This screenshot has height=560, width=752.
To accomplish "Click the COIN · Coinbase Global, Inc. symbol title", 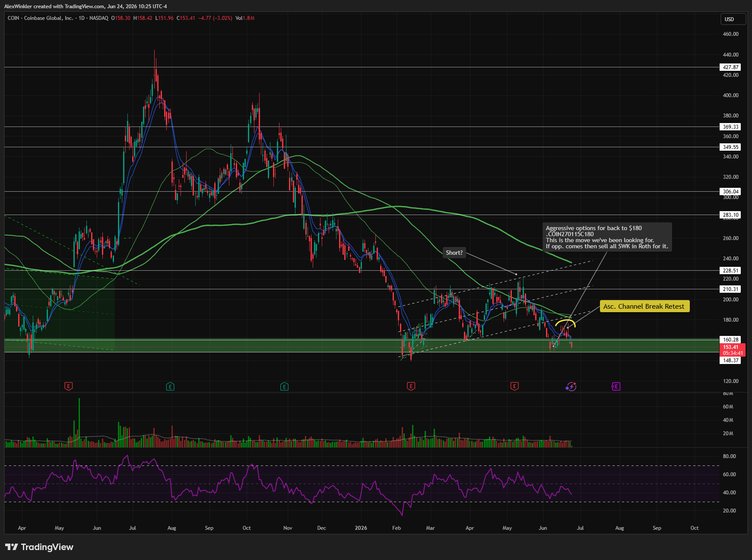I will [40, 18].
